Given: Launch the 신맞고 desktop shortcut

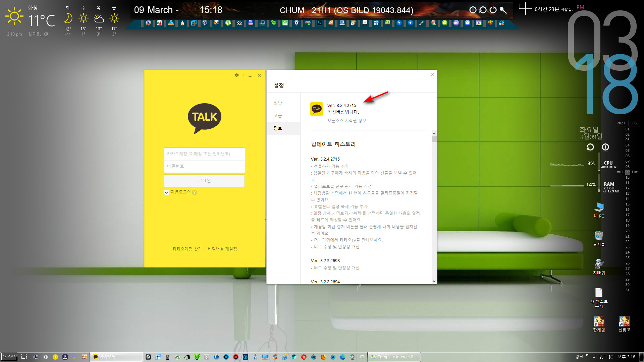Looking at the screenshot, I should 625,324.
